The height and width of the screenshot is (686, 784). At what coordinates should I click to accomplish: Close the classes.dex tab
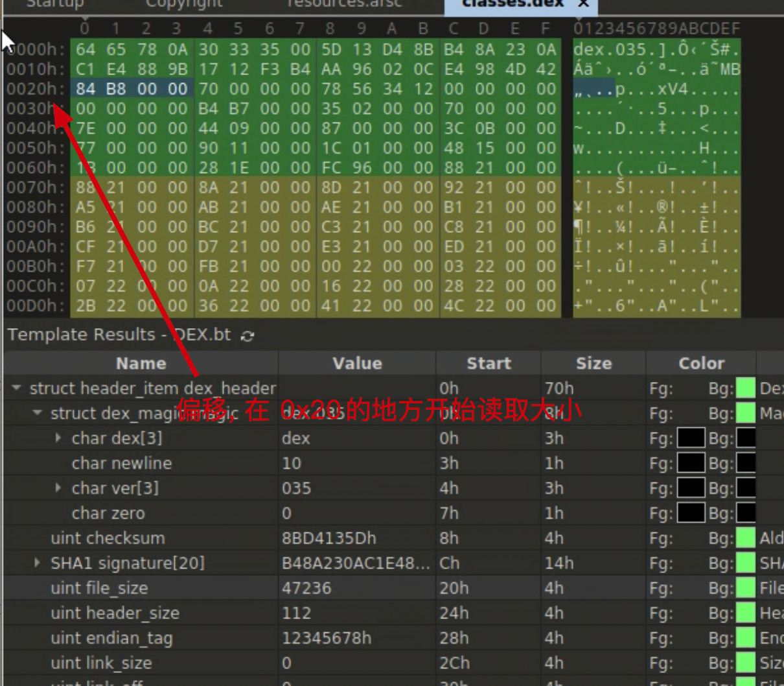(583, 4)
